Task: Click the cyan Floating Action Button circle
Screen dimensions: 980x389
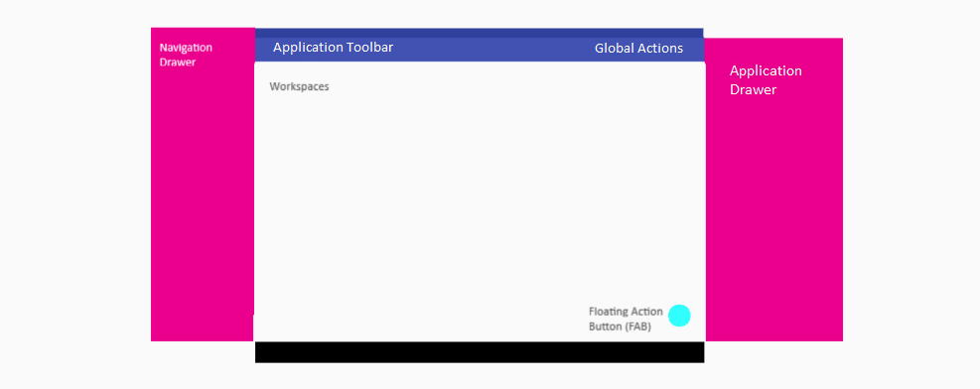Action: (679, 316)
